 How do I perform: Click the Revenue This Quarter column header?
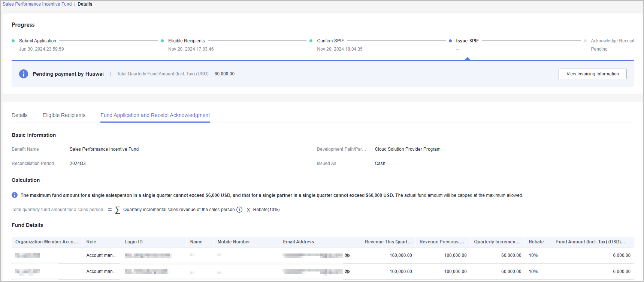[x=388, y=242]
